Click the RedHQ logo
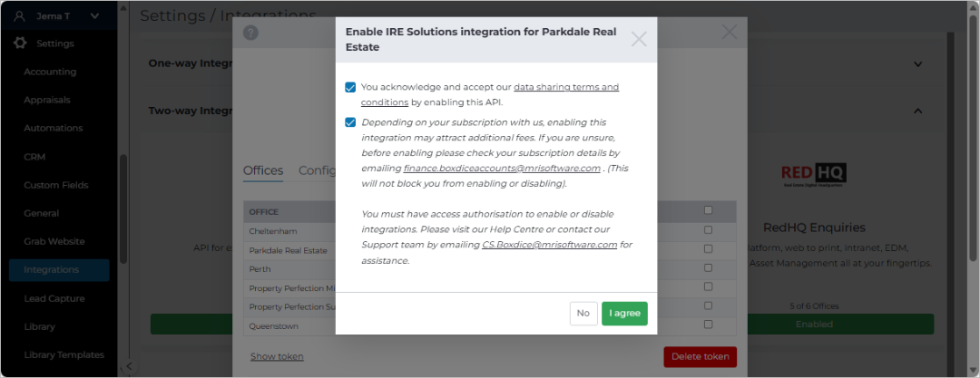The width and height of the screenshot is (980, 378). point(814,175)
